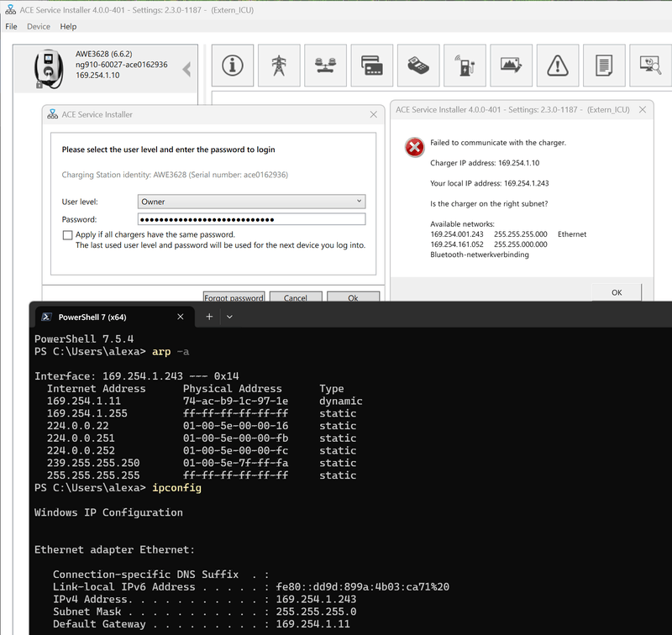Screen dimensions: 672x635
Task: Enable 'Apply if all chargers have the same password'
Action: pos(68,235)
